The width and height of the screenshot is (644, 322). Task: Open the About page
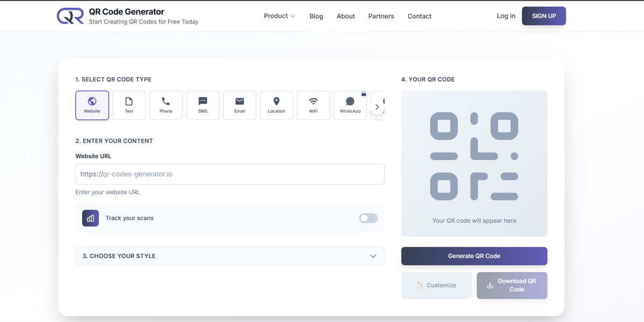pyautogui.click(x=346, y=16)
